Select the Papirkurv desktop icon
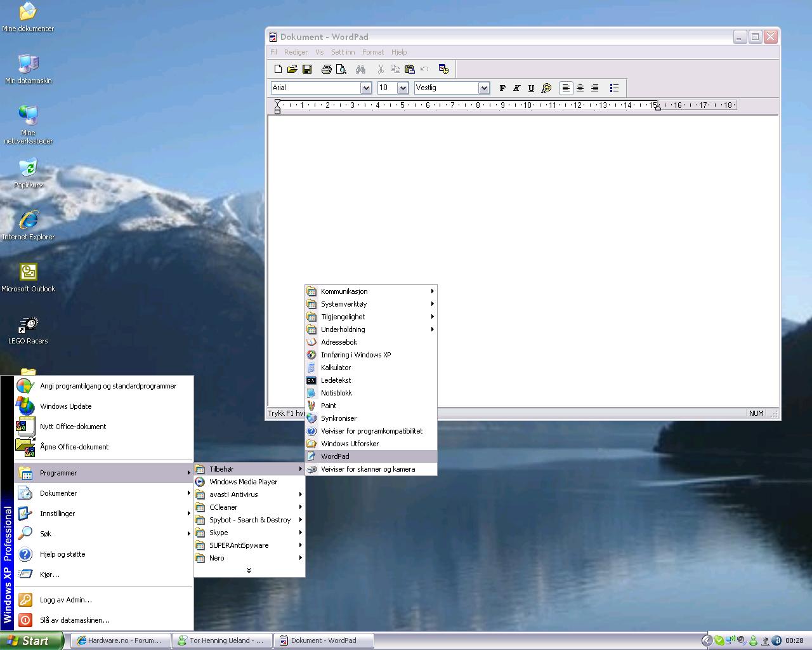 28,173
